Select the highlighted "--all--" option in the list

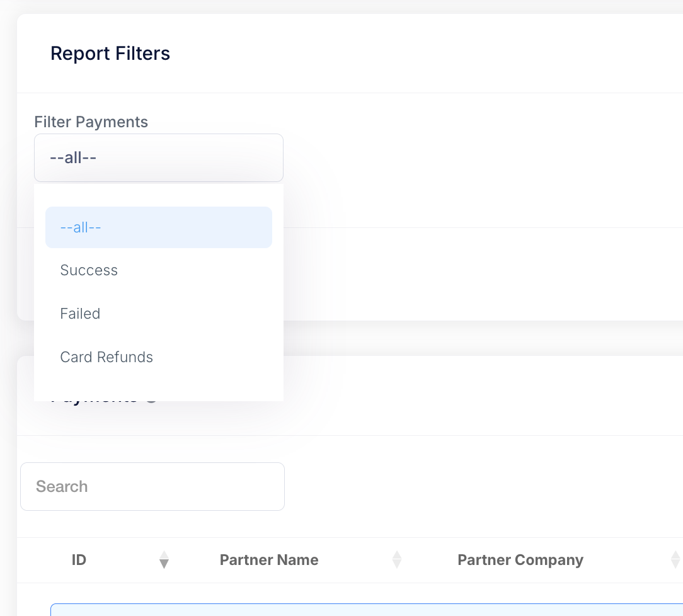pos(159,227)
